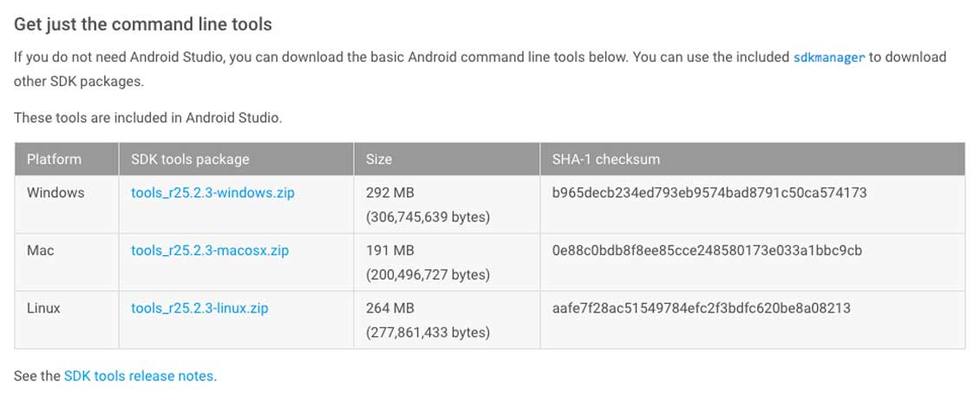Click the 191 MB size value
Screen dimensions: 980x401
pos(390,250)
